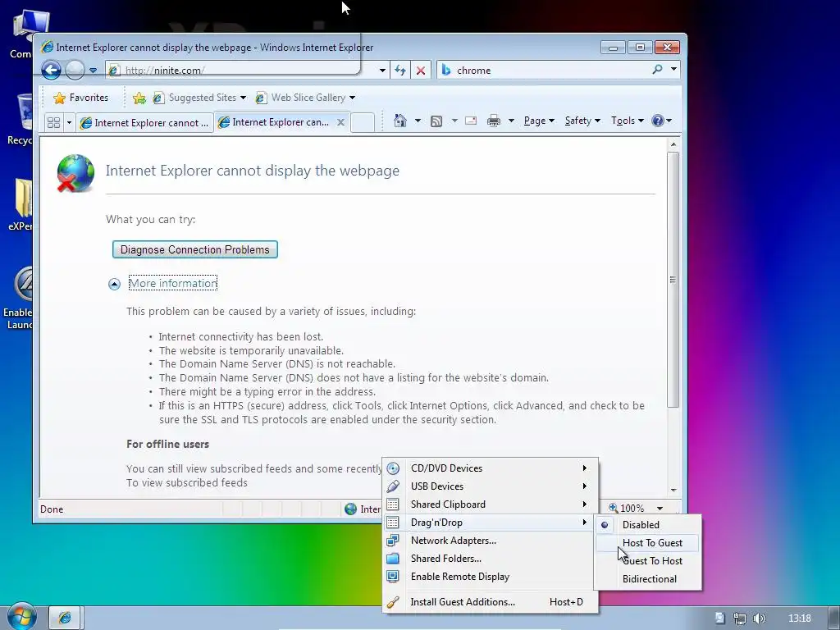Collapse the More information arrow icon
Screen dimensions: 840x630
coord(114,283)
